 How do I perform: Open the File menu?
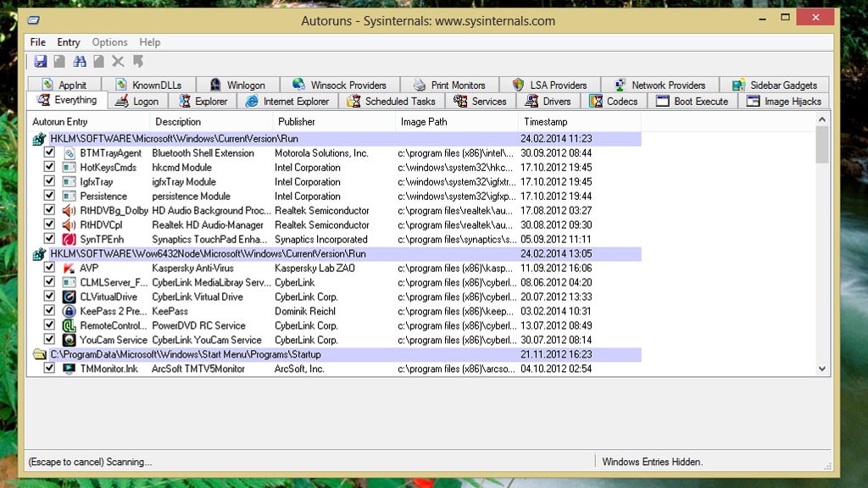pos(37,42)
